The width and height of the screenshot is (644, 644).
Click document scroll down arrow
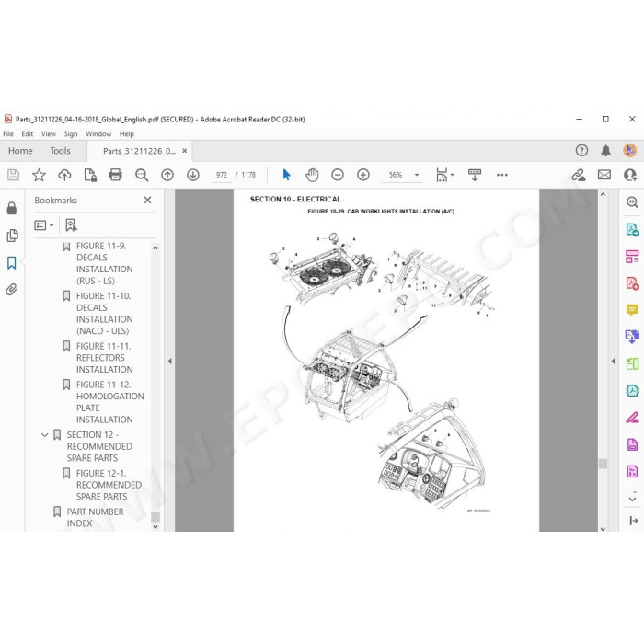coord(603,529)
